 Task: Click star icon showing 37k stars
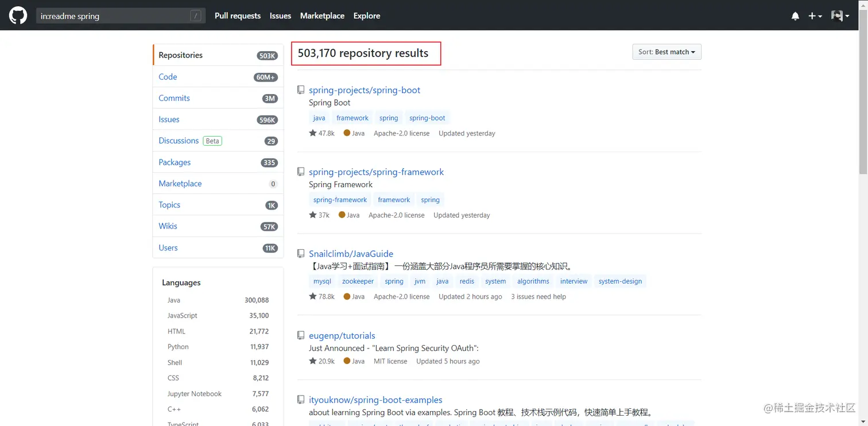[x=313, y=215]
